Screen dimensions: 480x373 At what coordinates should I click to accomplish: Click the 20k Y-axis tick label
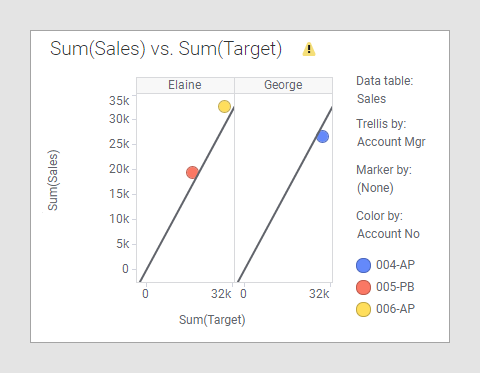(119, 169)
